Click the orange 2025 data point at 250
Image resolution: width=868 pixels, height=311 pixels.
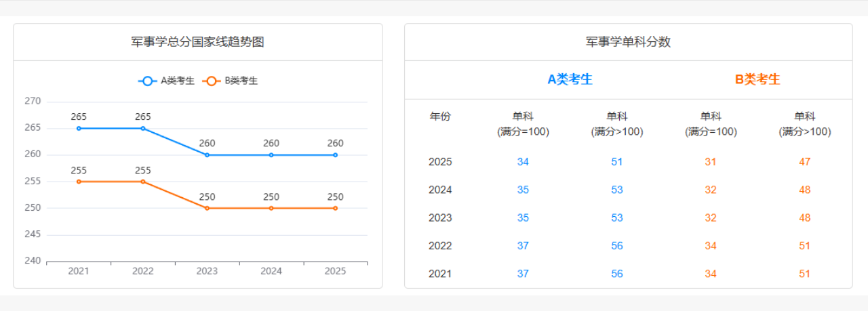(335, 208)
